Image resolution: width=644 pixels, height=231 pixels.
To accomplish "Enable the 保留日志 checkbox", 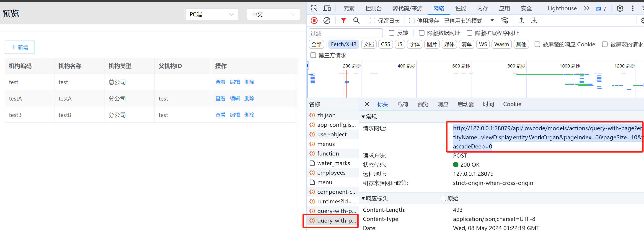I will coord(372,21).
